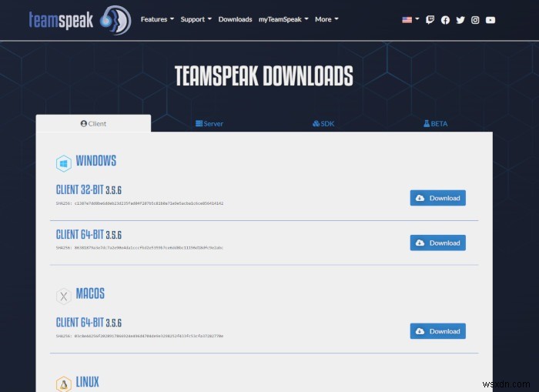Image resolution: width=539 pixels, height=392 pixels.
Task: Switch to the BETA tab
Action: (x=435, y=123)
